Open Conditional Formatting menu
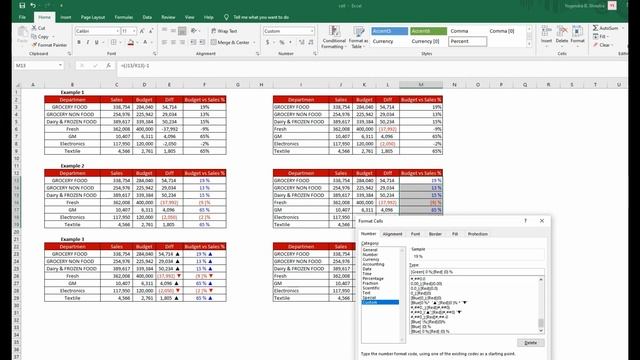This screenshot has height=360, width=640. pos(334,37)
